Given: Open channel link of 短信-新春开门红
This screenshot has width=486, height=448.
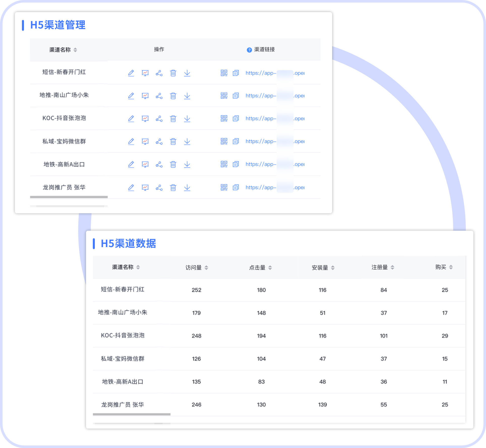Looking at the screenshot, I should pos(275,73).
